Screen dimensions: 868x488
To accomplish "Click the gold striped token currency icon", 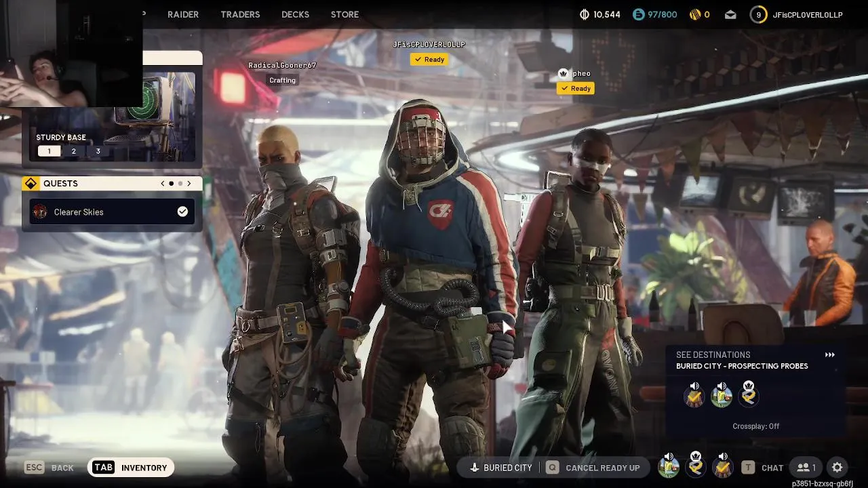I will [x=694, y=14].
